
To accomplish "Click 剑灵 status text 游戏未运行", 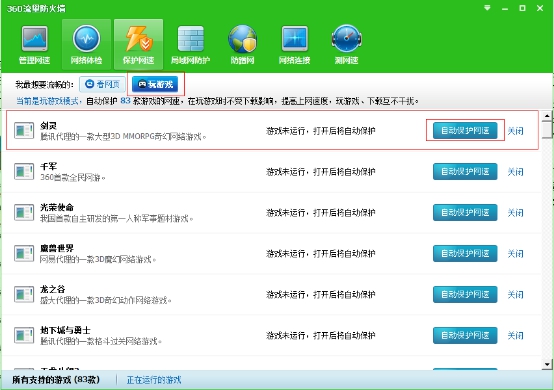I will [x=285, y=131].
